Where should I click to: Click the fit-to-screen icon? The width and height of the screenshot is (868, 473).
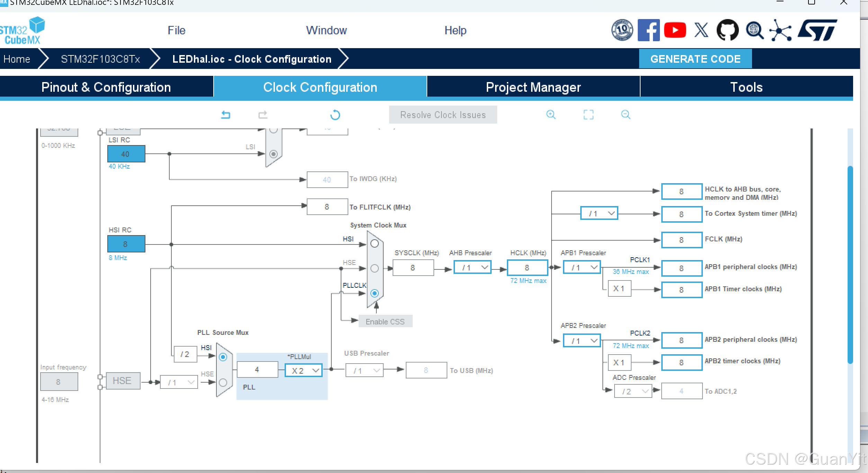coord(588,115)
